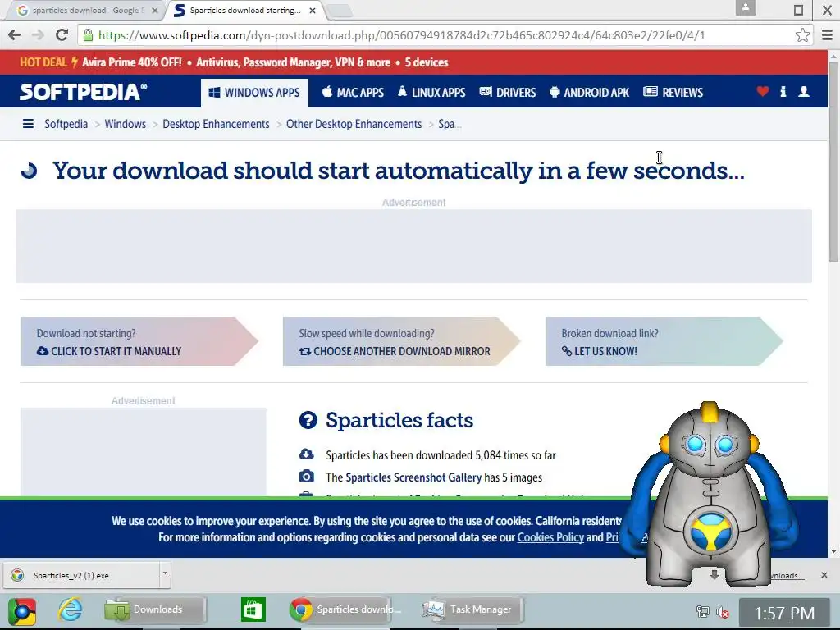This screenshot has width=840, height=630.
Task: Select Windows Apps menu
Action: pos(254,92)
